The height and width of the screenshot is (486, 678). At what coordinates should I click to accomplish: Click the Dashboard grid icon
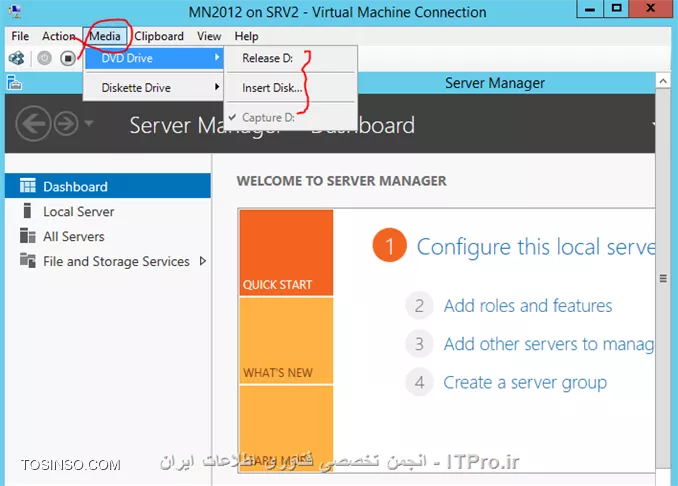[28, 186]
